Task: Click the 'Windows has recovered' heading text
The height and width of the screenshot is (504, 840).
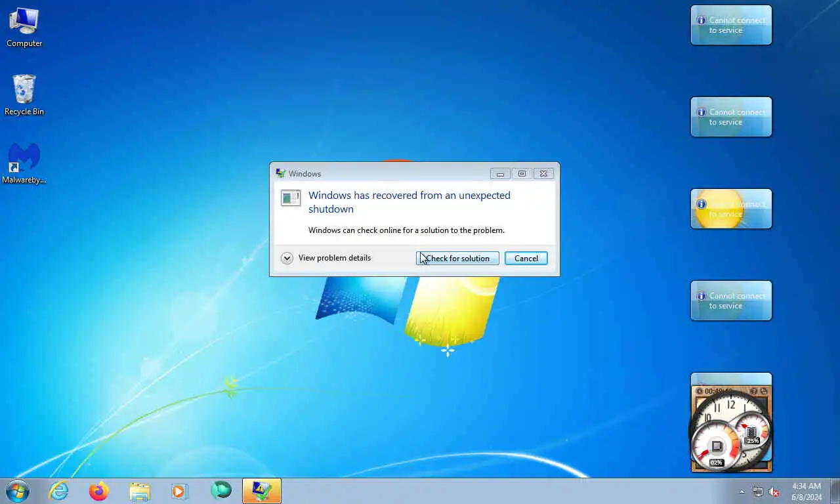Action: [x=409, y=202]
